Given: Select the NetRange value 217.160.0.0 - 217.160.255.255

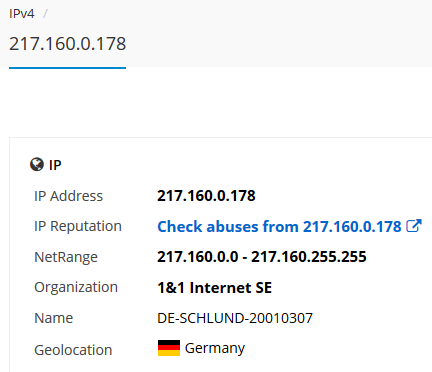Looking at the screenshot, I should pyautogui.click(x=262, y=257).
